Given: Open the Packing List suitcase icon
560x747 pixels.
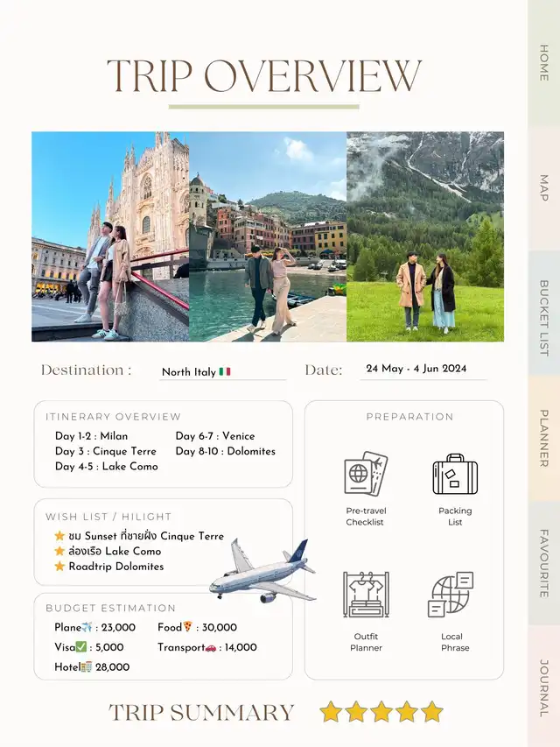Looking at the screenshot, I should click(455, 474).
